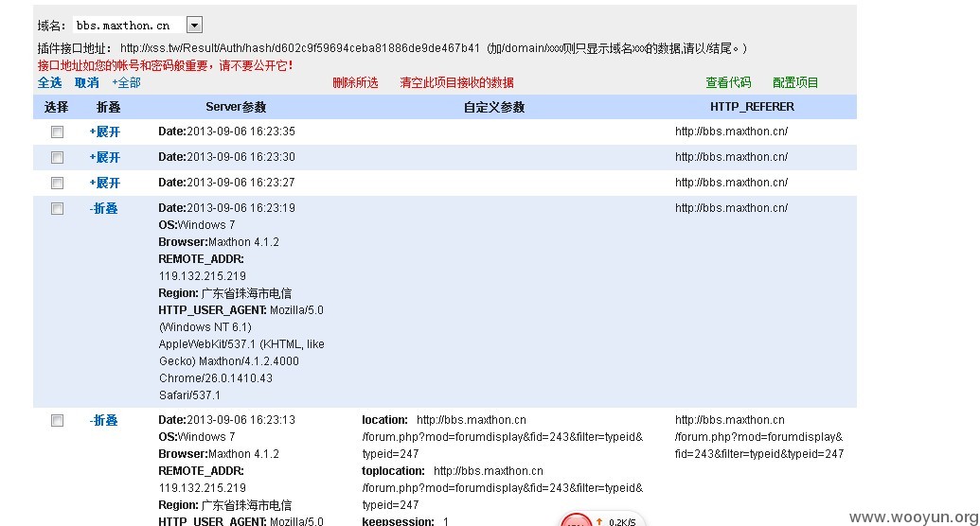This screenshot has width=980, height=526.
Task: Click the network speed indicator widget
Action: tap(601, 519)
